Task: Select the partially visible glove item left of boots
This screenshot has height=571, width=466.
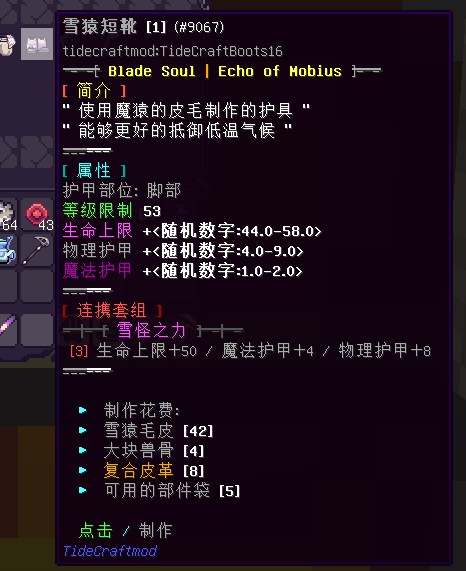Action: tap(8, 44)
